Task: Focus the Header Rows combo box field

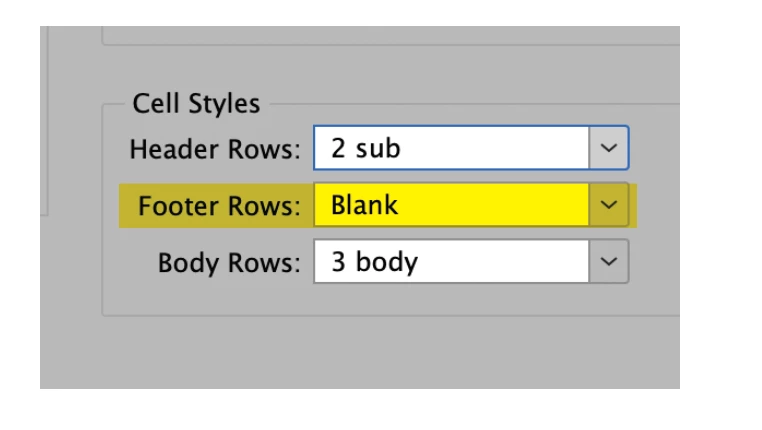Action: 455,150
